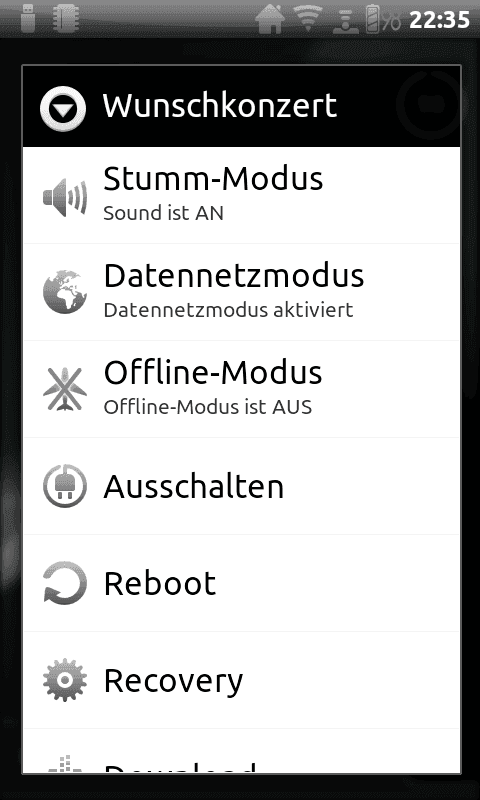Screen dimensions: 480x800
Task: Toggle Datennetzmodus data connection
Action: click(241, 292)
